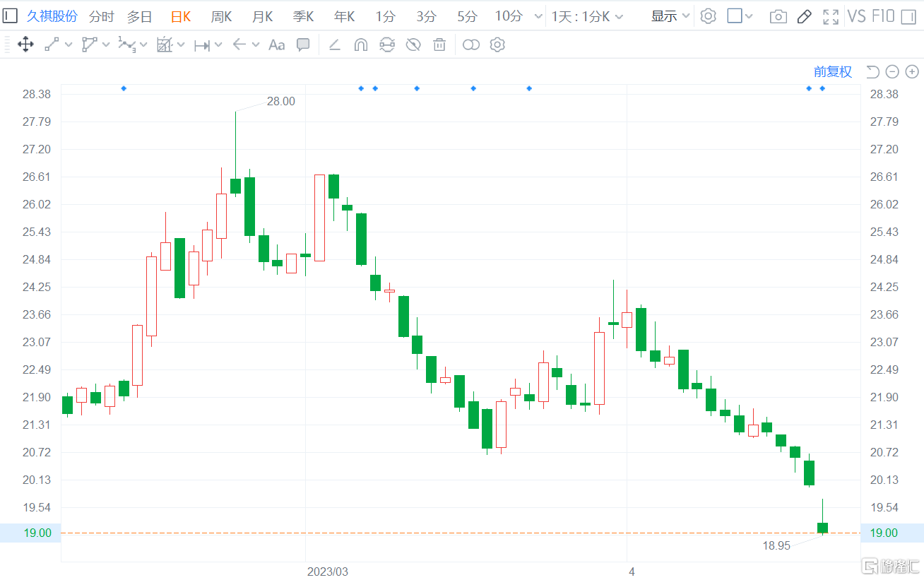Screen dimensions: 924x580
Task: Select the crosshair move cursor tool
Action: click(25, 45)
